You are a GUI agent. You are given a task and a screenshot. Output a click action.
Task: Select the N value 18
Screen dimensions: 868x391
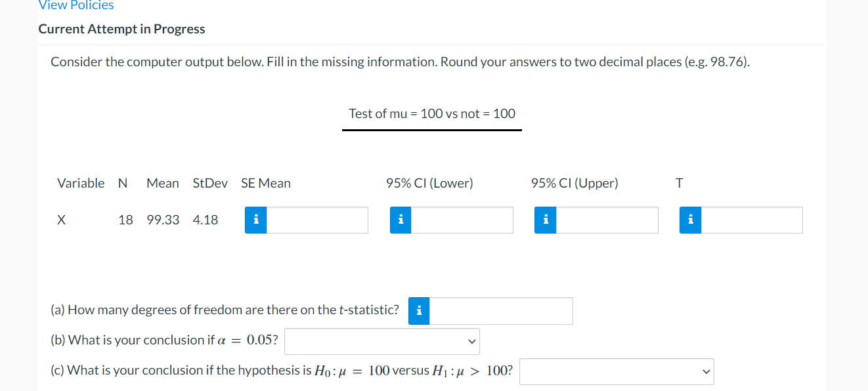click(125, 220)
